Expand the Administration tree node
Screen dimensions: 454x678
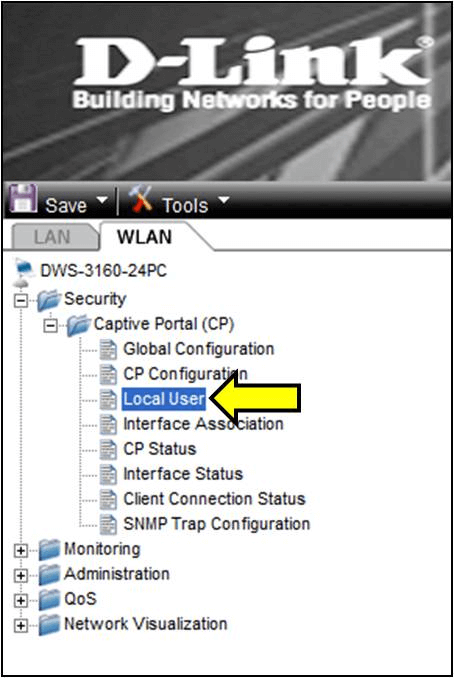pyautogui.click(x=21, y=575)
